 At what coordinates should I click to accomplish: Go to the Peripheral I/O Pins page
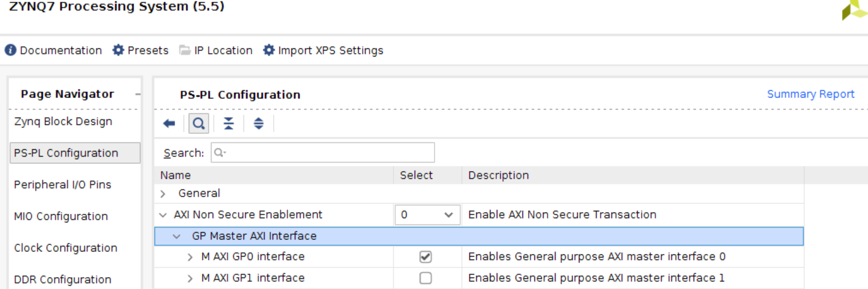pyautogui.click(x=63, y=185)
